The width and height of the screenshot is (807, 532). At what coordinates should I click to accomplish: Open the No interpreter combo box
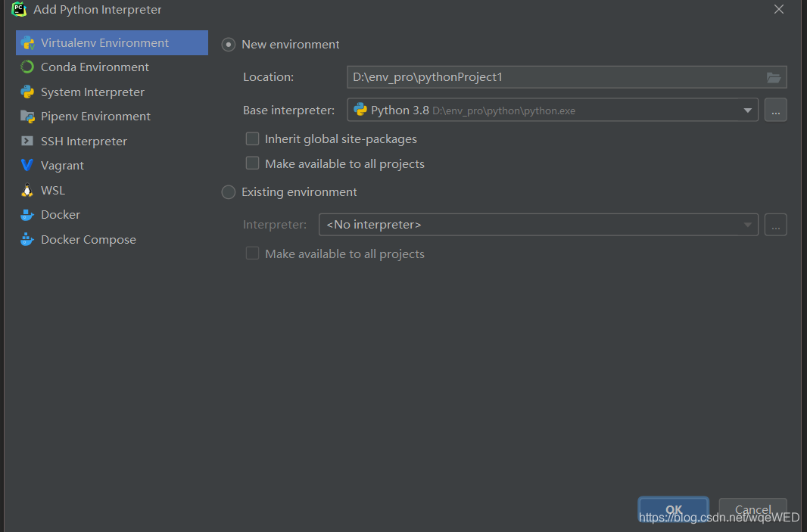point(538,225)
